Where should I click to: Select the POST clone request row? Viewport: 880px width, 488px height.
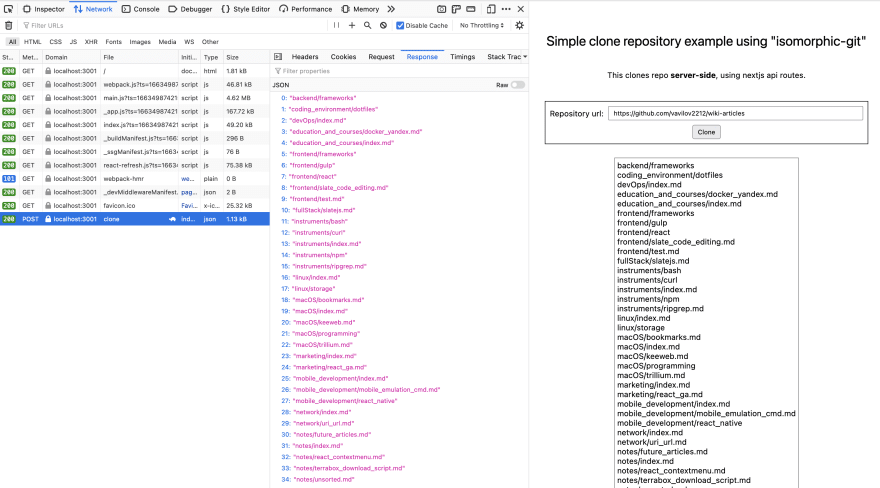(135, 219)
